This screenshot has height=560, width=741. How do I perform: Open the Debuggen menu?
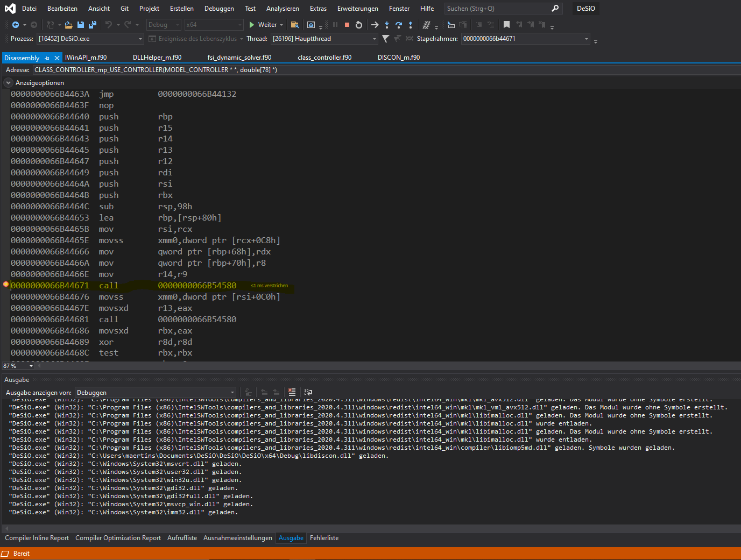pyautogui.click(x=218, y=8)
